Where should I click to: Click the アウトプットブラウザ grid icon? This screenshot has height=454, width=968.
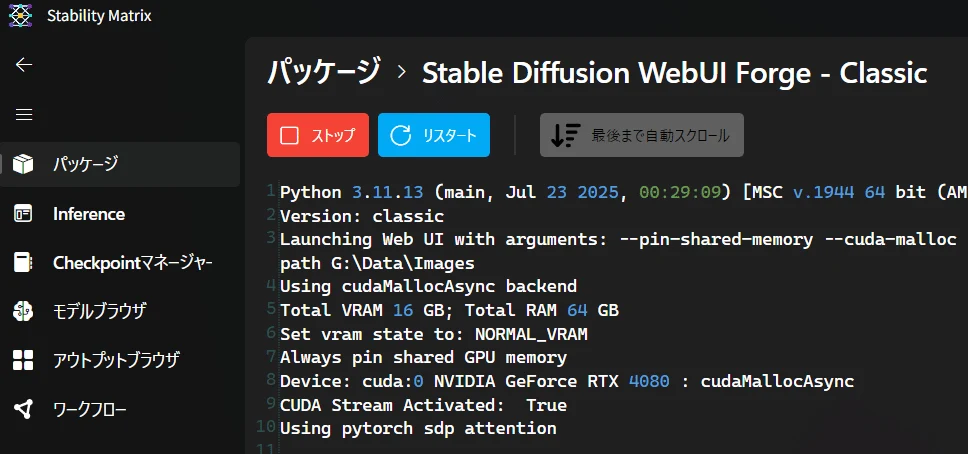(23, 360)
